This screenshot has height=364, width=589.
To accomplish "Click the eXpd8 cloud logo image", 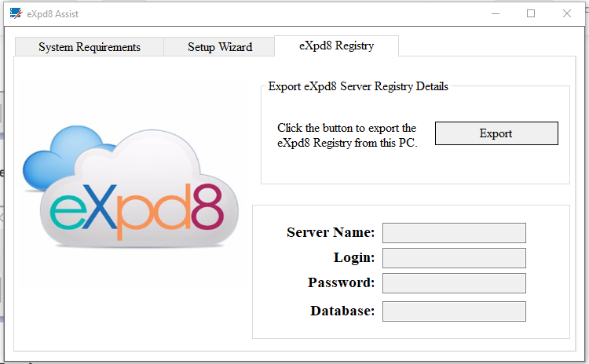I will click(x=130, y=187).
